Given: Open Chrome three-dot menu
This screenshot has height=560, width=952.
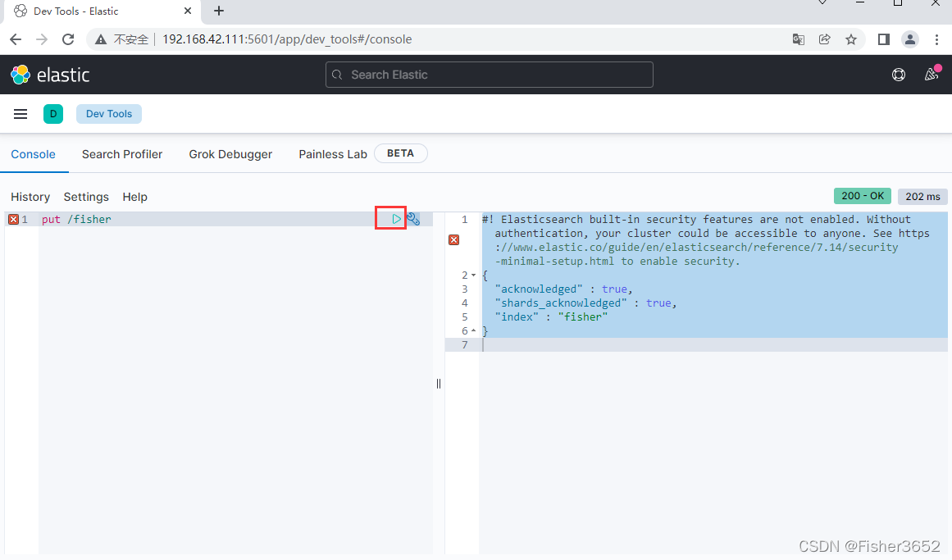Looking at the screenshot, I should point(936,39).
